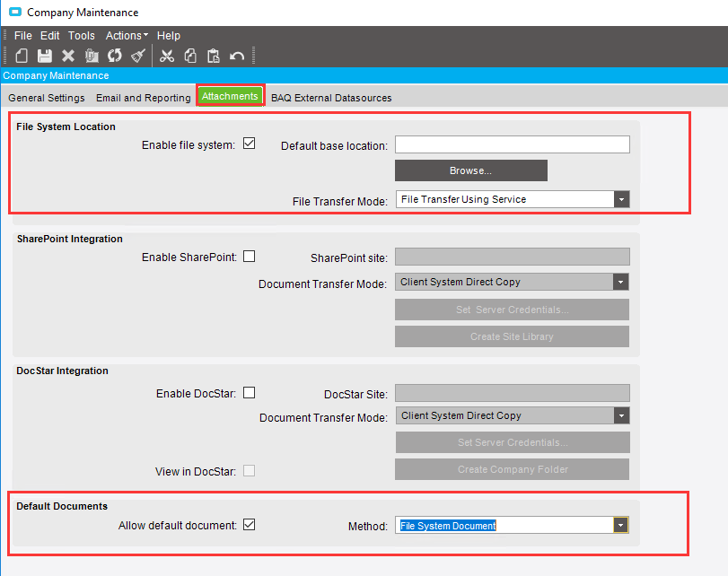This screenshot has height=576, width=728.
Task: Open the Help menu
Action: (x=169, y=36)
